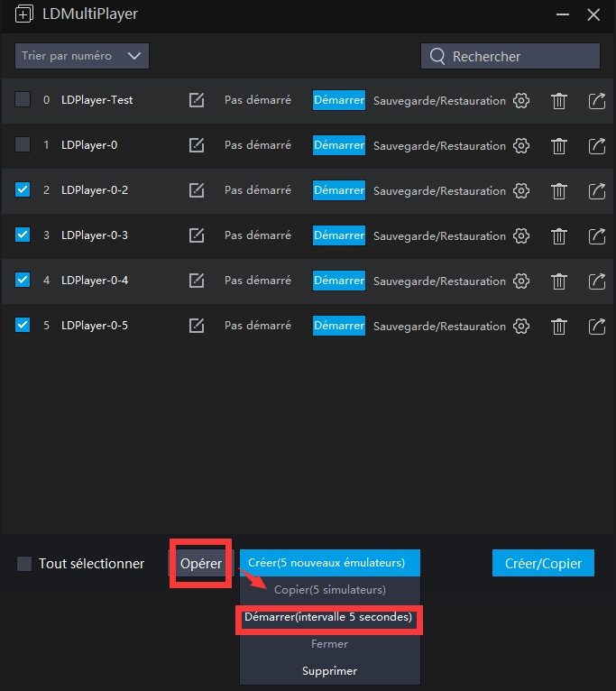The height and width of the screenshot is (691, 616).
Task: Delete LDPlayer-0-5 using trash icon
Action: point(558,327)
